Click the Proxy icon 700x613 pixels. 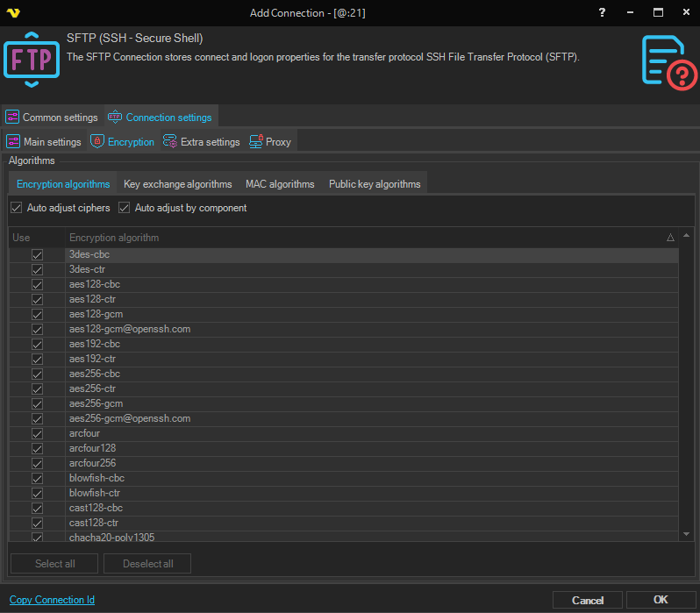[x=256, y=142]
